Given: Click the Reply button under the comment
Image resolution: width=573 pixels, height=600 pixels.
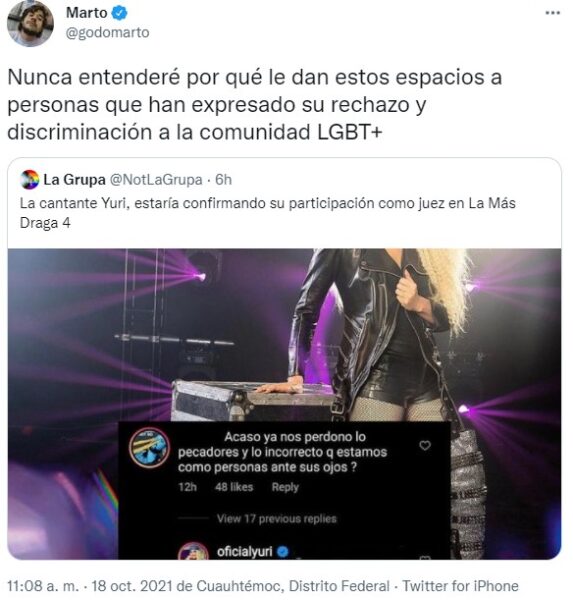Looking at the screenshot, I should pyautogui.click(x=285, y=487).
